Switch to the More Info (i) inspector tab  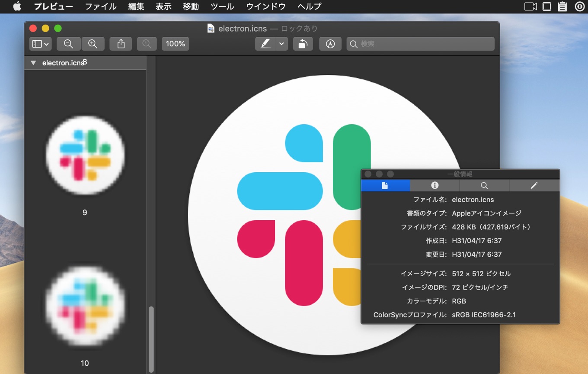point(435,185)
